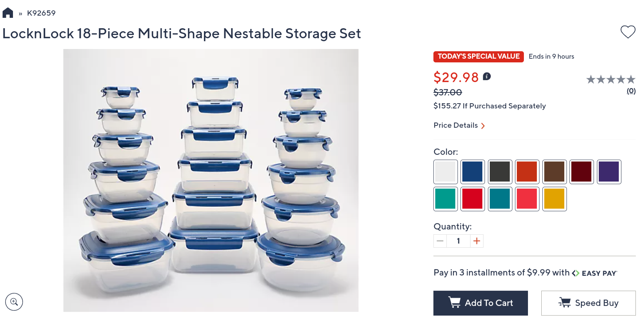The height and width of the screenshot is (320, 644).
Task: Select the yellow color swatch
Action: coord(554,199)
